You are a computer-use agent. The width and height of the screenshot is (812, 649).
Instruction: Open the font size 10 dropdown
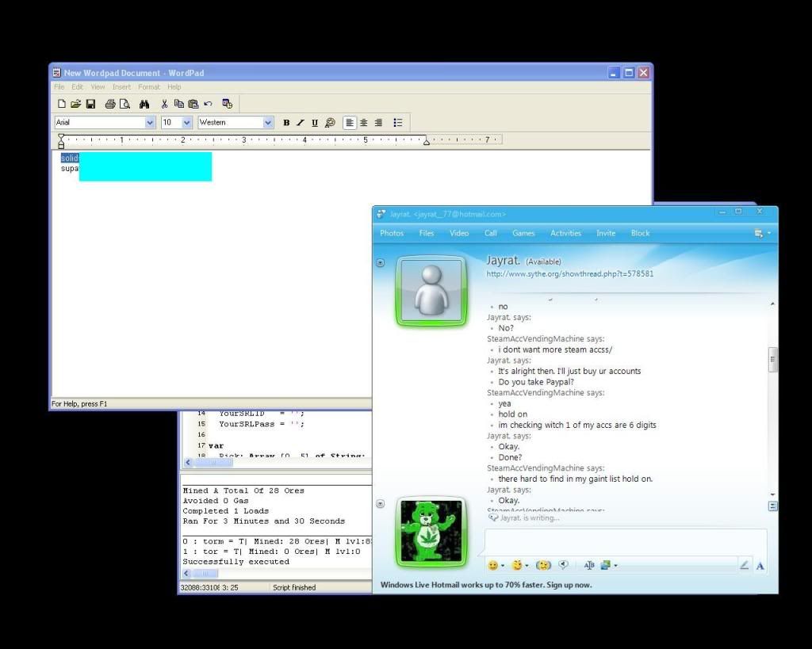(187, 123)
